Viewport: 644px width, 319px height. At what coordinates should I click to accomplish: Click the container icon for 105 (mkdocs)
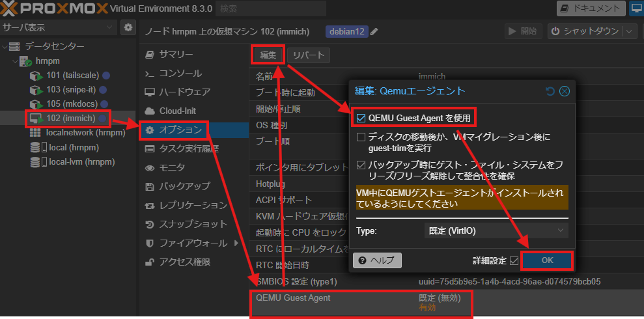coord(36,104)
